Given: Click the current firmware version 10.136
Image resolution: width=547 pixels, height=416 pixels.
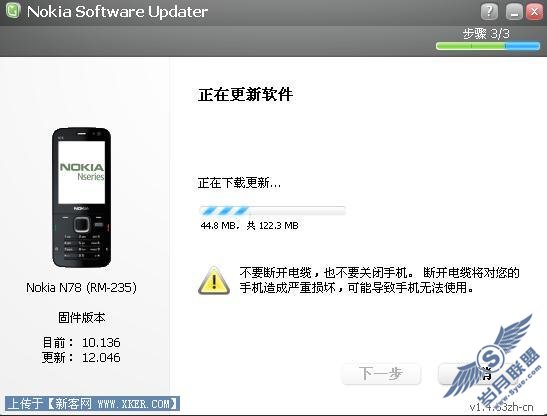Looking at the screenshot, I should click(101, 342).
